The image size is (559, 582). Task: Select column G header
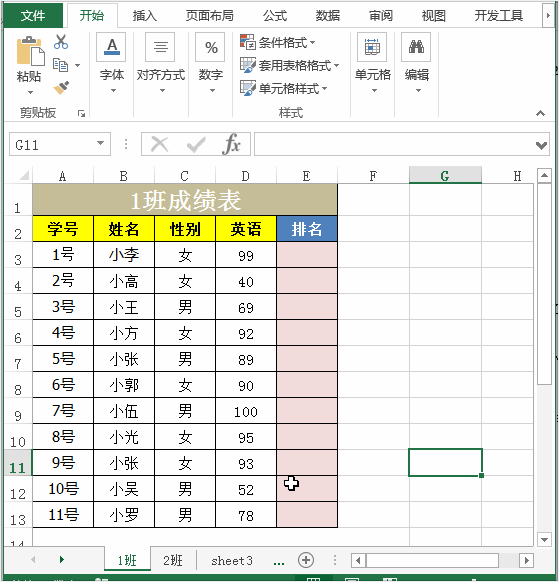445,175
